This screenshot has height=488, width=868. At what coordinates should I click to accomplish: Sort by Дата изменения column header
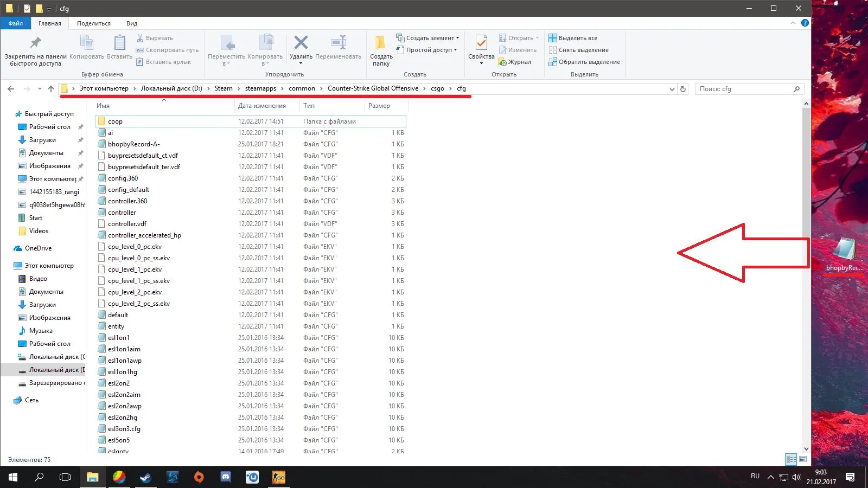(262, 106)
